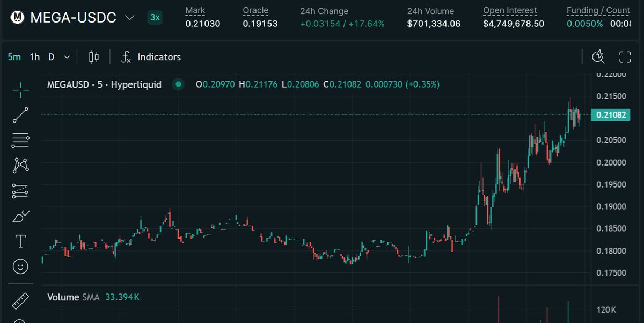The height and width of the screenshot is (323, 644).
Task: Click the funding rate 0.0050%
Action: click(x=585, y=24)
